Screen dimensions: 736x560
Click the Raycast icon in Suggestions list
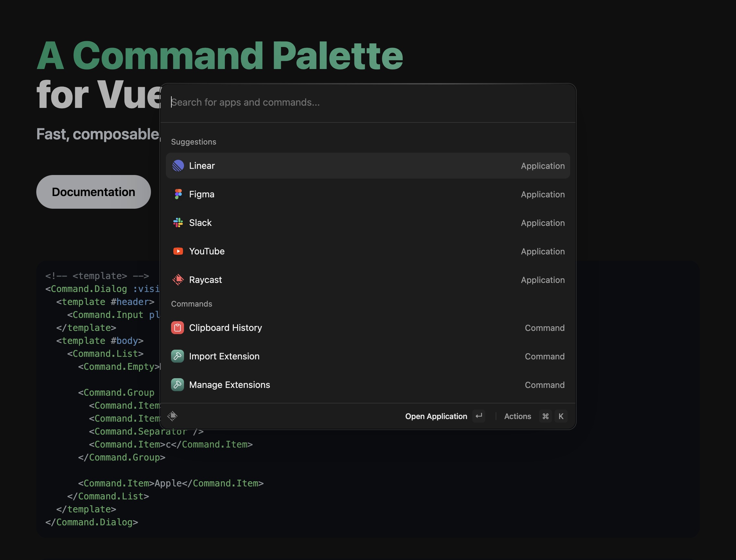[178, 280]
